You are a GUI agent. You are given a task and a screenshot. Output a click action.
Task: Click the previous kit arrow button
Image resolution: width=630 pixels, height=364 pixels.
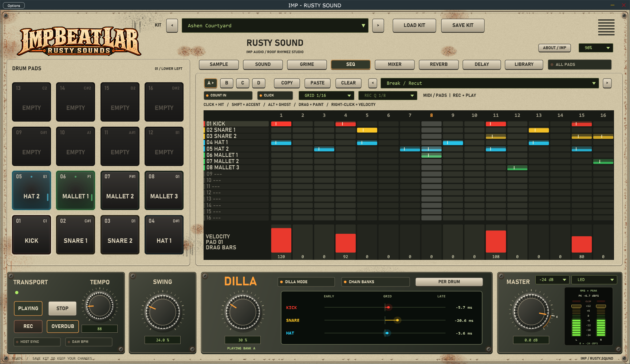point(172,25)
